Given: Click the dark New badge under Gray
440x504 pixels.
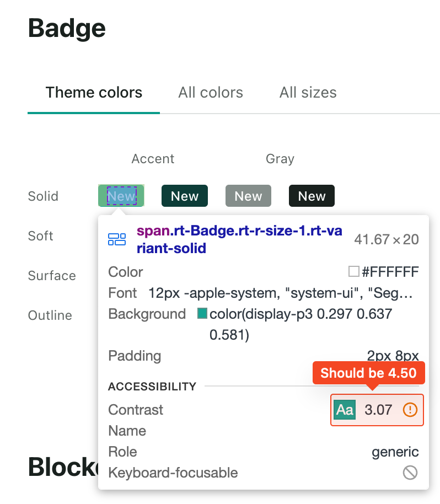Looking at the screenshot, I should pos(311,196).
